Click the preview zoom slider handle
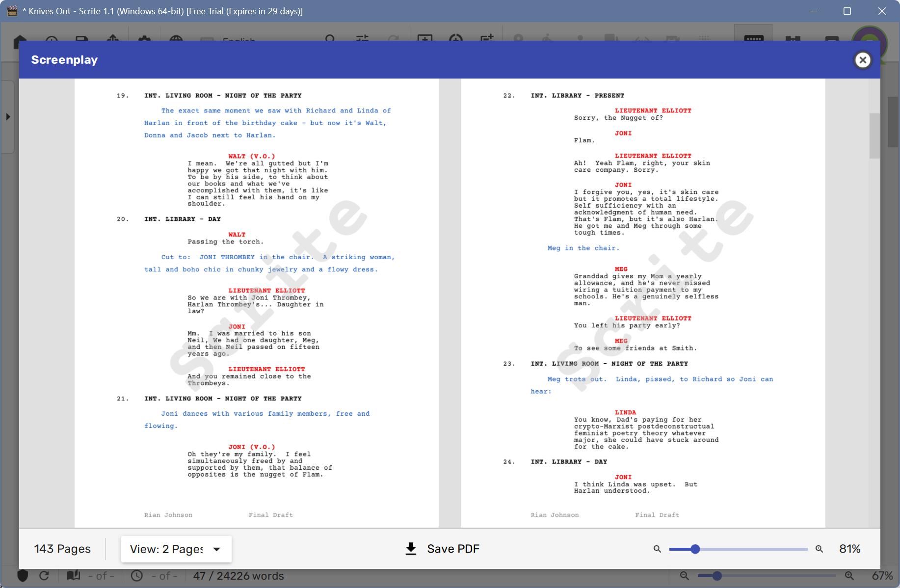The image size is (900, 588). [x=695, y=549]
